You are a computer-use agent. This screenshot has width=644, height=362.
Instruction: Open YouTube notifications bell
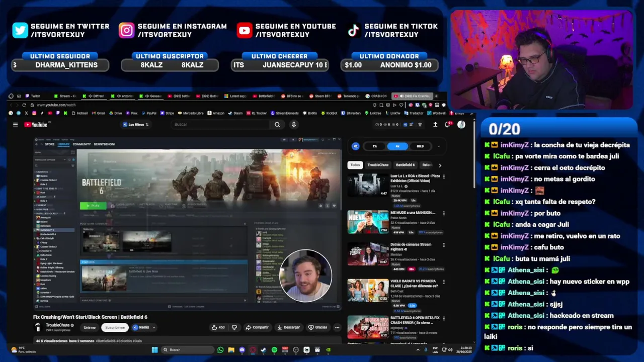click(x=447, y=125)
